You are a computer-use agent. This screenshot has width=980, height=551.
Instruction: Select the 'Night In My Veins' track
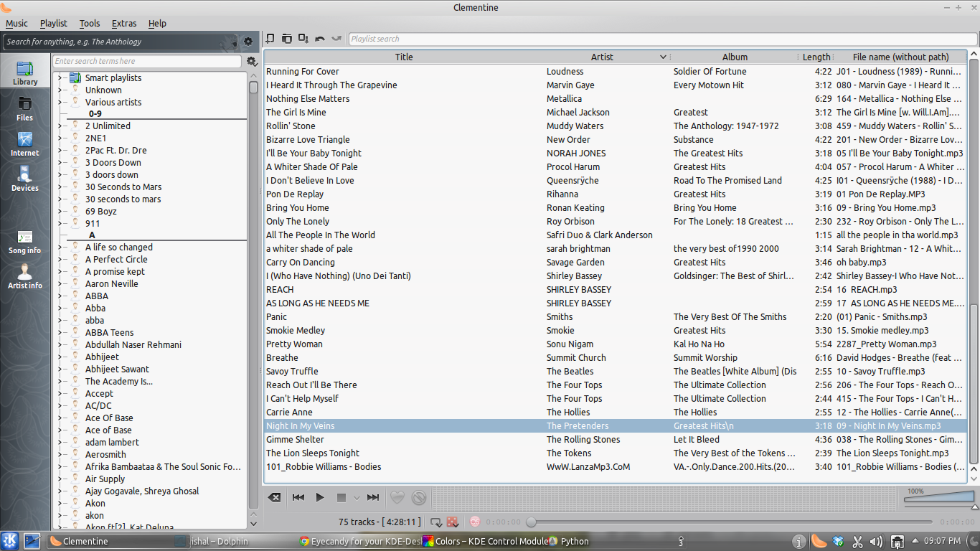tap(616, 425)
